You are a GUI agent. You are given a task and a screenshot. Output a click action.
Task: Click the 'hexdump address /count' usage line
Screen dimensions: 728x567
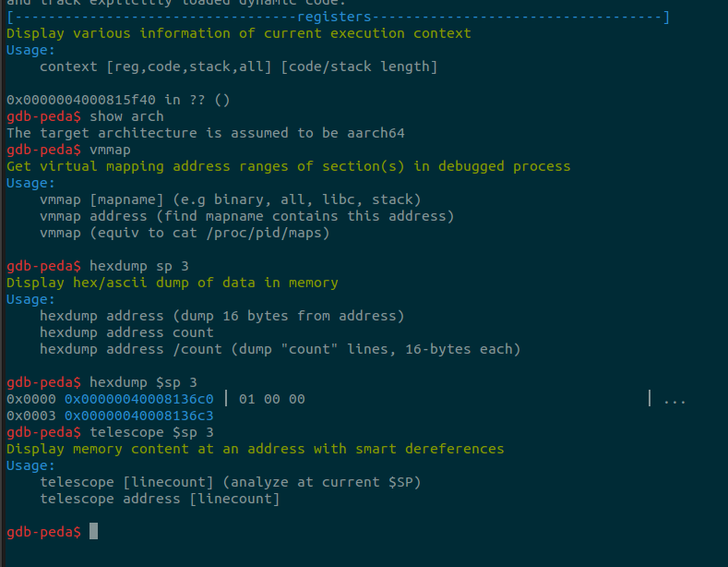[280, 349]
